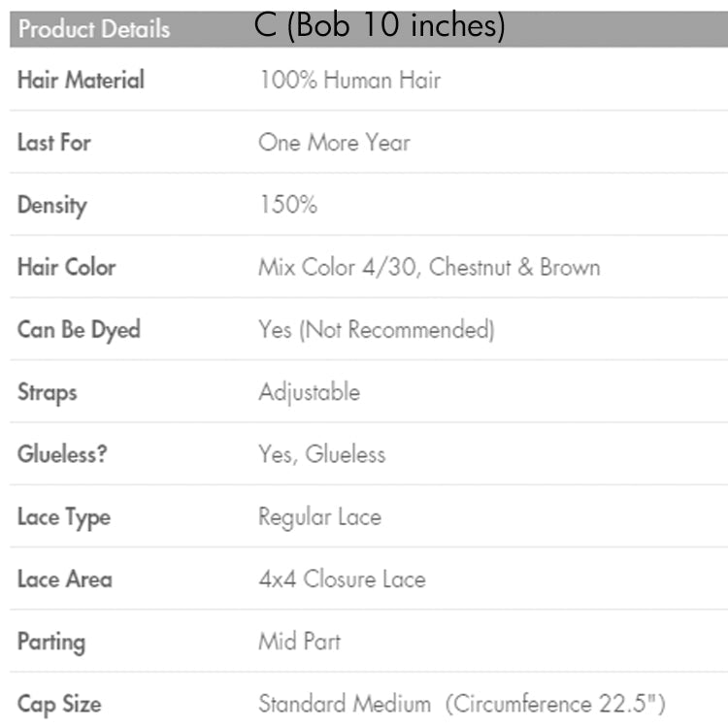Screen dimensions: 728x728
Task: Select the Adjustable straps value
Action: click(x=309, y=392)
